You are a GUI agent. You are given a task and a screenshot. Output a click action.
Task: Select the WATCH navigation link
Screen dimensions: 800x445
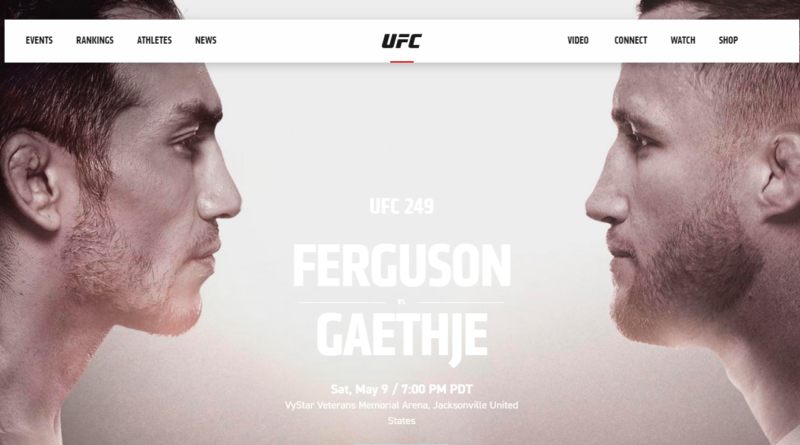(x=683, y=40)
